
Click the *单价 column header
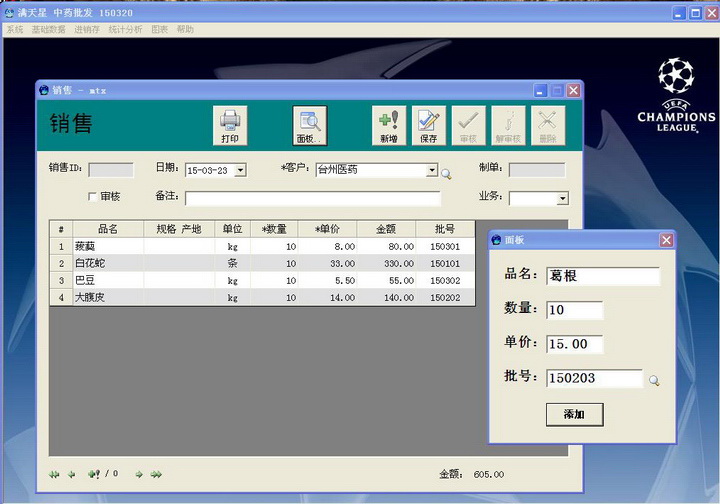[x=328, y=229]
